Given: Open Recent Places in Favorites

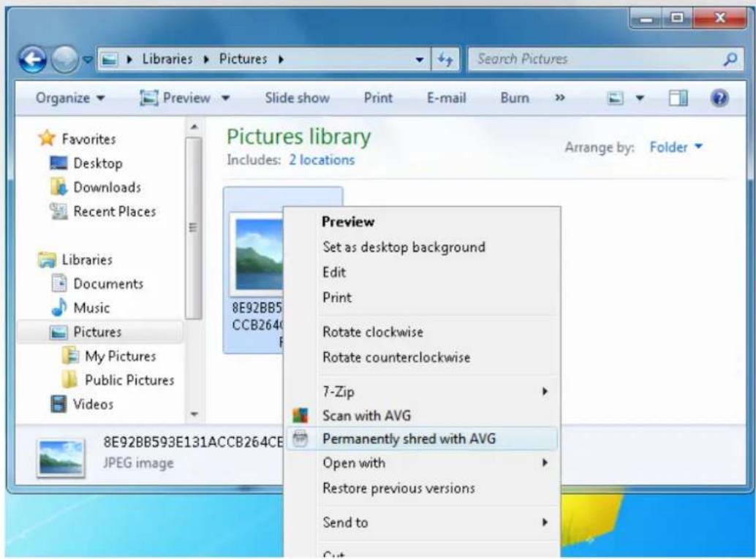Looking at the screenshot, I should [115, 212].
